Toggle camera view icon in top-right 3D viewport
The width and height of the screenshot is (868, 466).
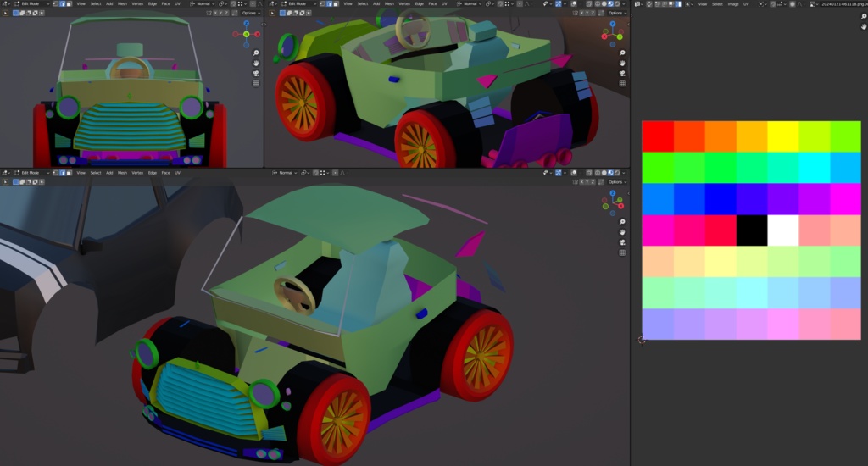point(622,74)
